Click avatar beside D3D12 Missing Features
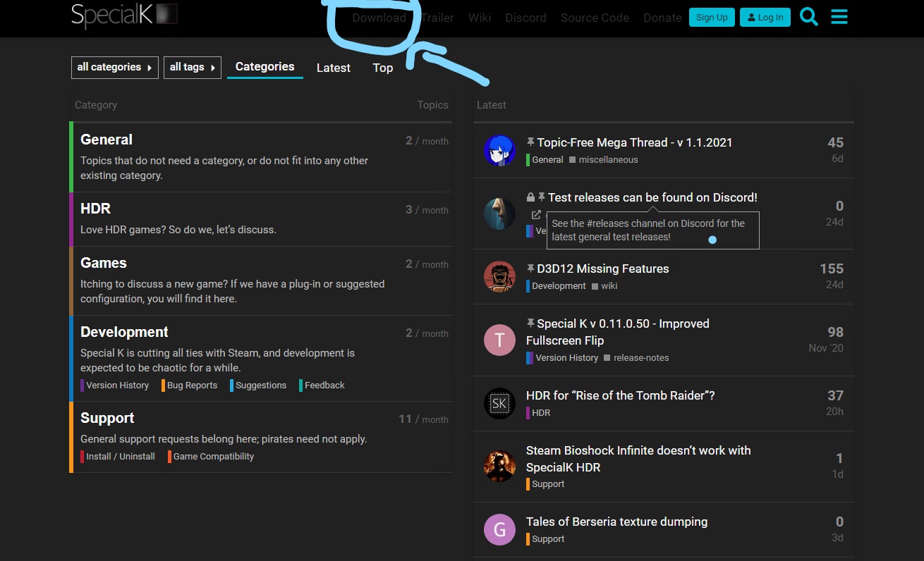This screenshot has height=561, width=924. pos(499,276)
